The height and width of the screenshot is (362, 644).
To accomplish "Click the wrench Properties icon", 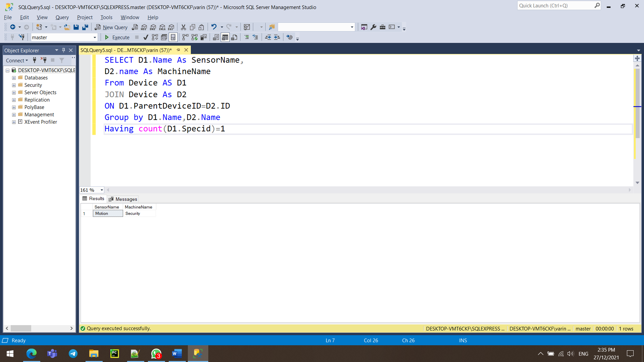I will point(373,27).
